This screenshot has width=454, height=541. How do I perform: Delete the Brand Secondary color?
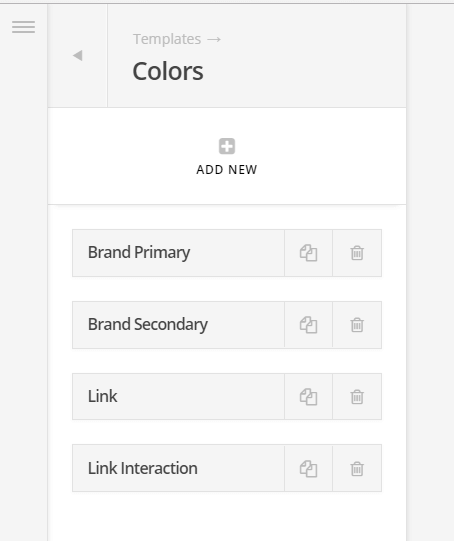coord(357,325)
